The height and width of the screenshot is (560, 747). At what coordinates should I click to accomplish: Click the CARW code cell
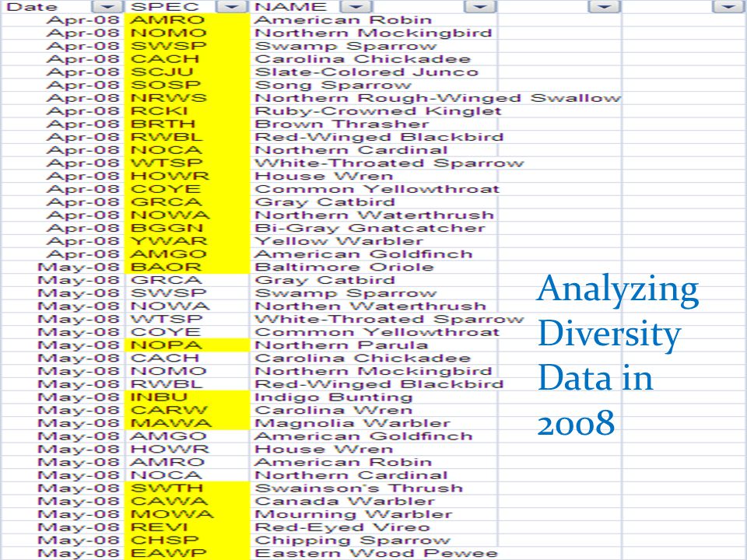tap(187, 410)
